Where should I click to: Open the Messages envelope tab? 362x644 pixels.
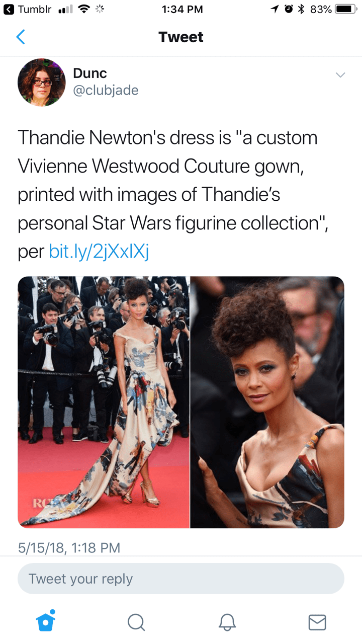(317, 622)
